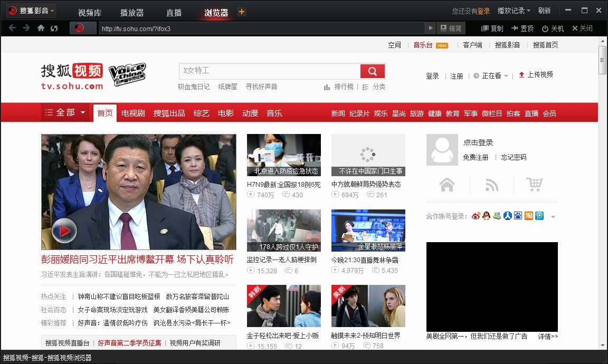
Task: Click the 好声音第二季学员征集 link
Action: (x=129, y=343)
